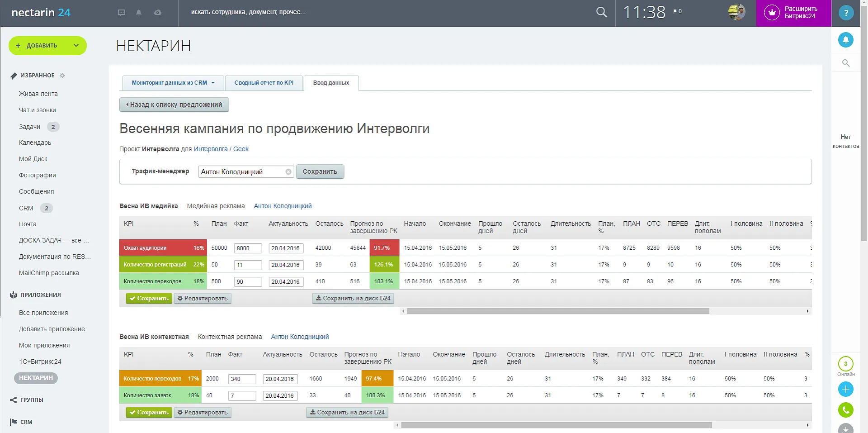Open the user profile avatar

[736, 12]
